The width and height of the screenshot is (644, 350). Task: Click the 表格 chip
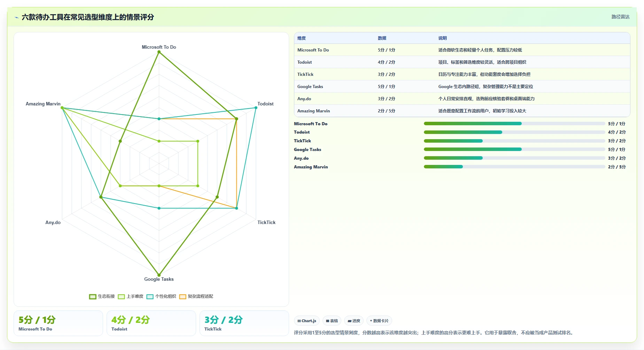click(x=332, y=321)
